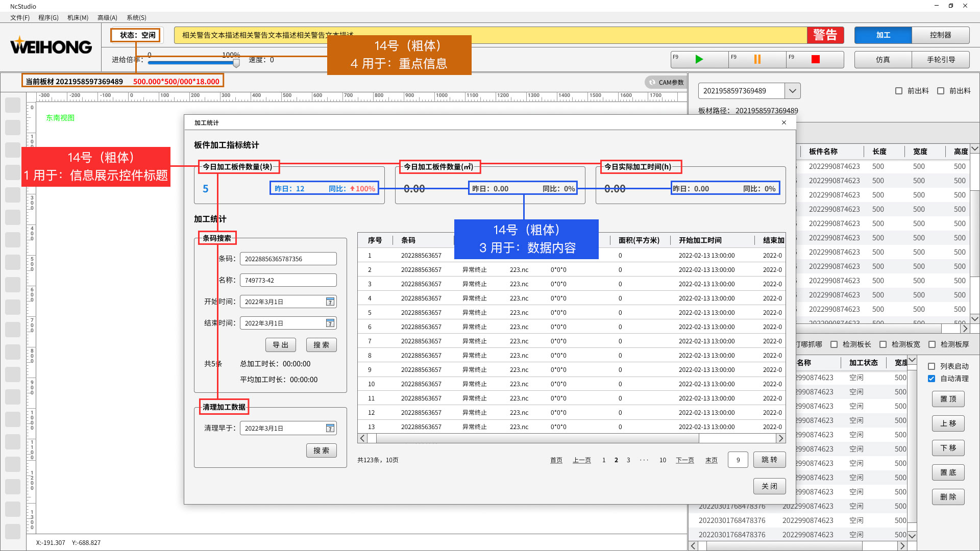This screenshot has width=980, height=551.
Task: Switch to 加工 tab
Action: pyautogui.click(x=883, y=35)
